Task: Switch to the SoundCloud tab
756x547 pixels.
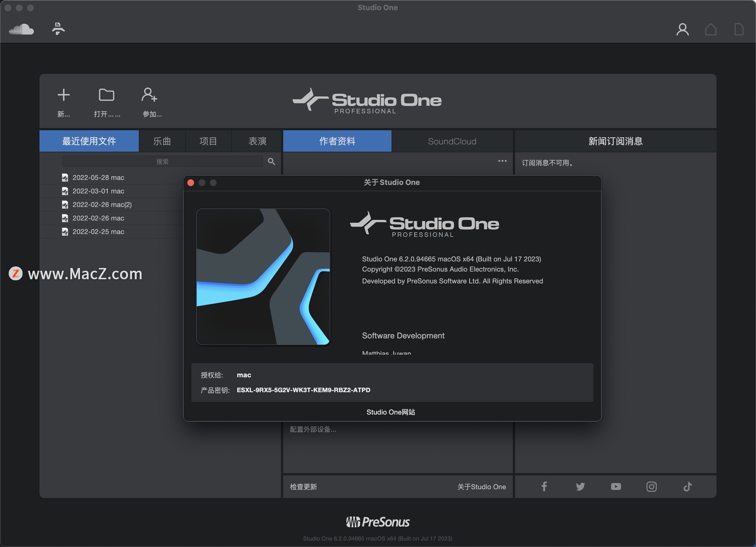Action: [452, 141]
